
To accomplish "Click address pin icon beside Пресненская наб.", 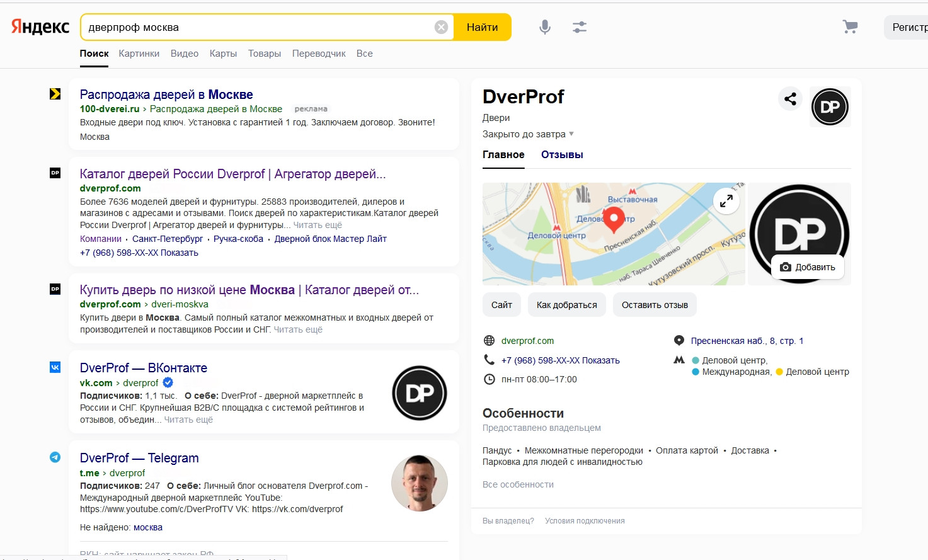I will (x=679, y=340).
